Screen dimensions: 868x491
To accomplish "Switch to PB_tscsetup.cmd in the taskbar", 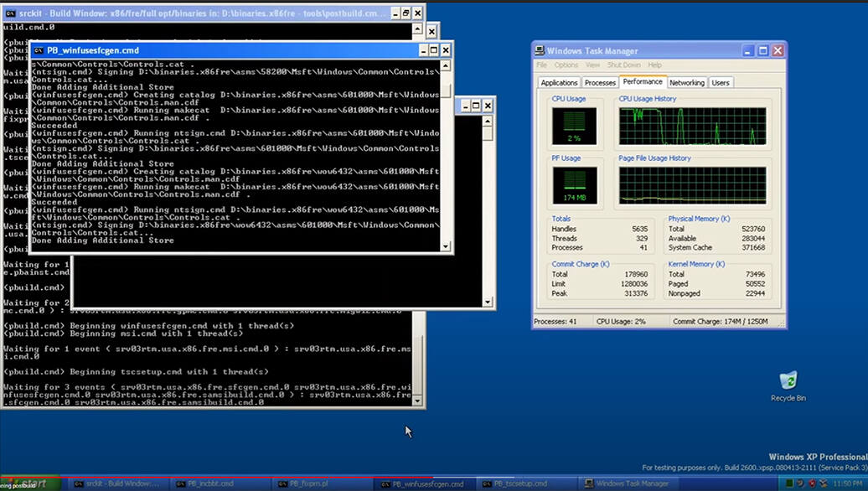I will (526, 483).
